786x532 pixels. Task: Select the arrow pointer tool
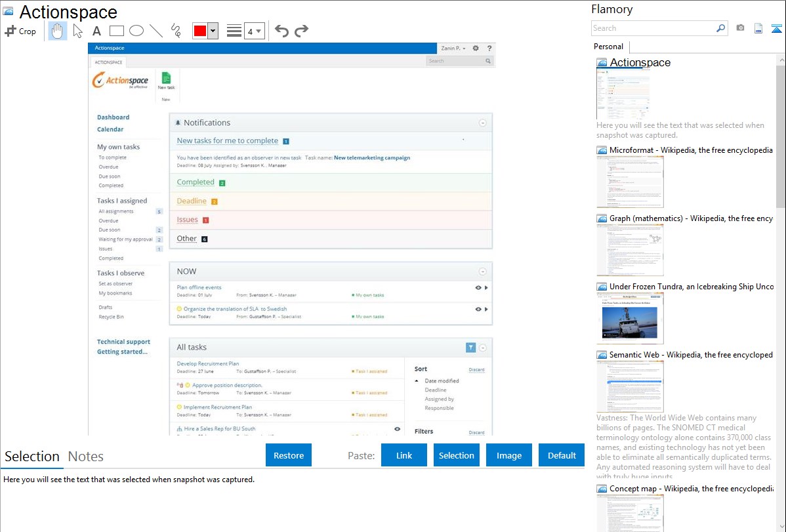[x=77, y=31]
